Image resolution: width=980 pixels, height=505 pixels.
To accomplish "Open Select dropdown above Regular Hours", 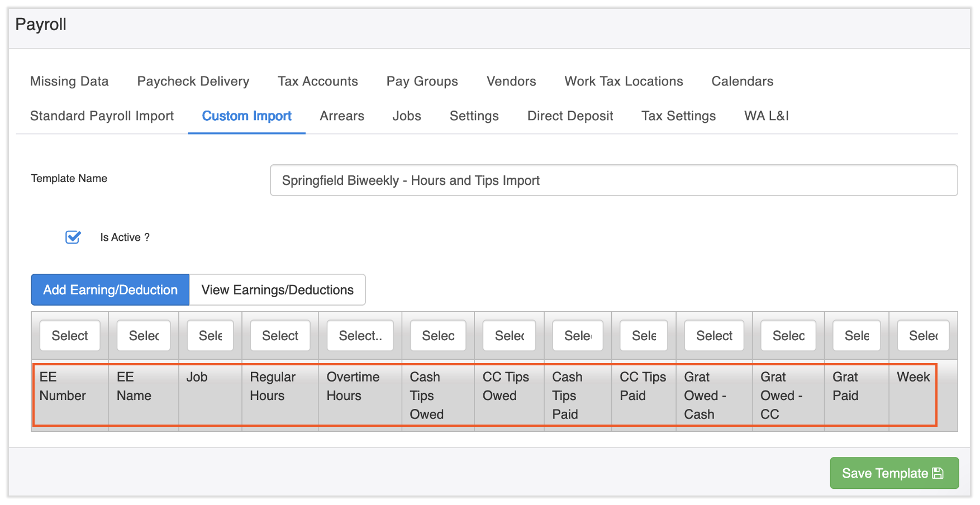I will tap(280, 336).
